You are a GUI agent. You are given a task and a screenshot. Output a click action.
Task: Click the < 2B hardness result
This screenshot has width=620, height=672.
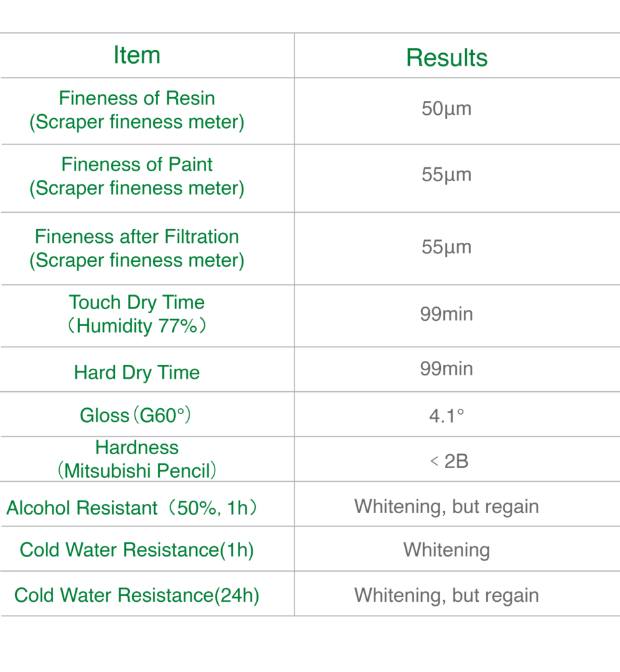pyautogui.click(x=449, y=461)
